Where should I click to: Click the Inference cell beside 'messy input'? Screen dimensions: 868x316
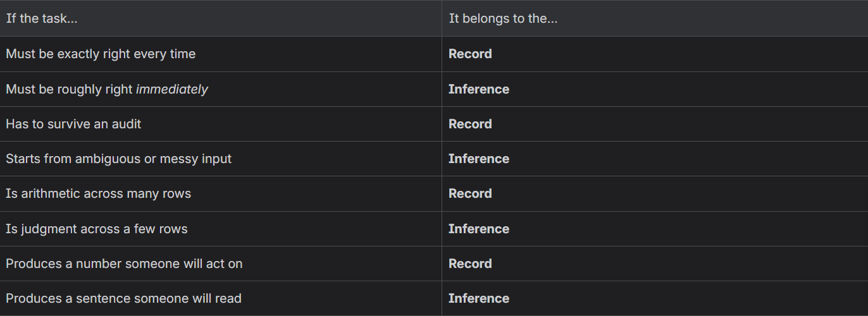click(x=655, y=159)
